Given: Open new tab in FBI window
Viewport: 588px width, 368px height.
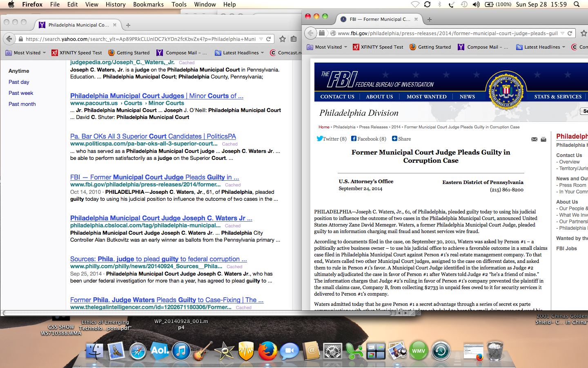Looking at the screenshot, I should coord(429,19).
